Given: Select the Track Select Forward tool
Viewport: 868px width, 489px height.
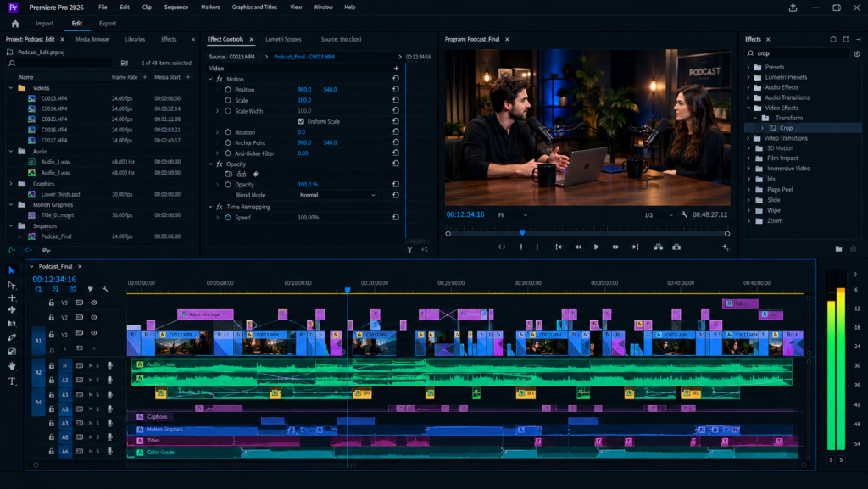Looking at the screenshot, I should [x=12, y=285].
